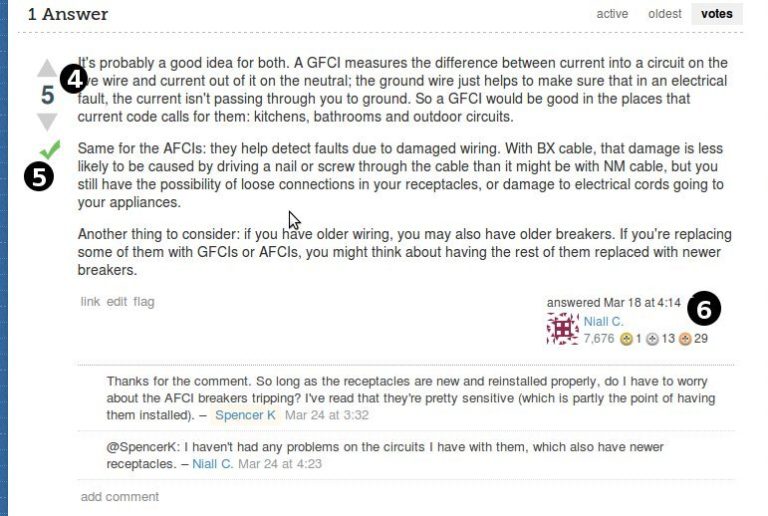Image resolution: width=768 pixels, height=516 pixels.
Task: Click the bronze badge icon
Action: click(685, 339)
